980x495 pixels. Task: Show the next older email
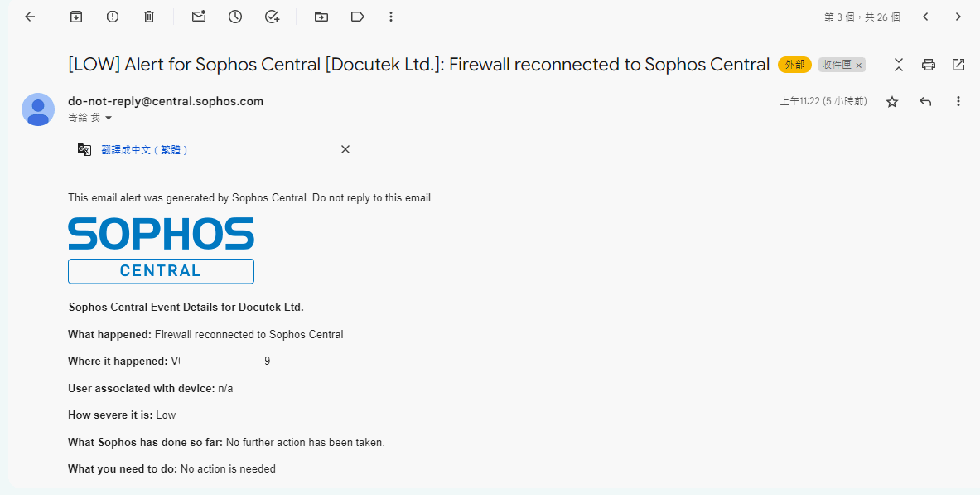[x=958, y=17]
